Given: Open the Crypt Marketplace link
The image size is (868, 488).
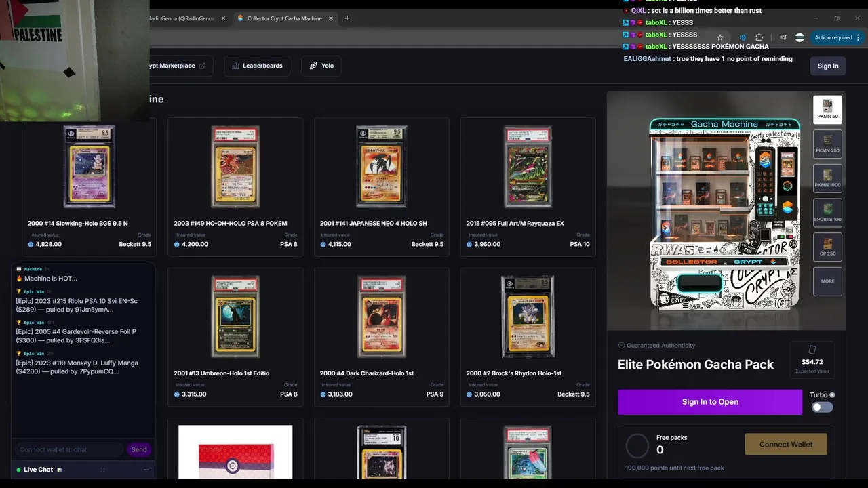Looking at the screenshot, I should [178, 66].
